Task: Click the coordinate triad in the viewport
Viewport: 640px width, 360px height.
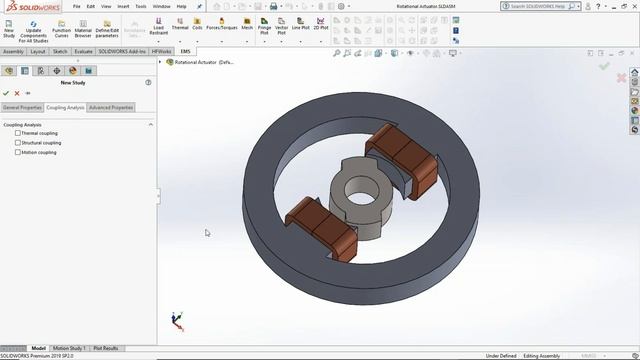Action: [x=178, y=322]
